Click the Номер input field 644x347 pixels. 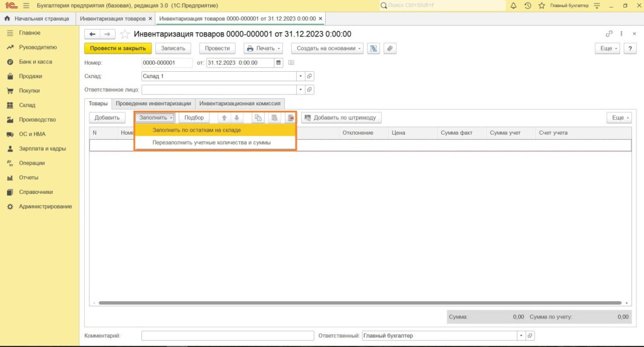point(167,63)
